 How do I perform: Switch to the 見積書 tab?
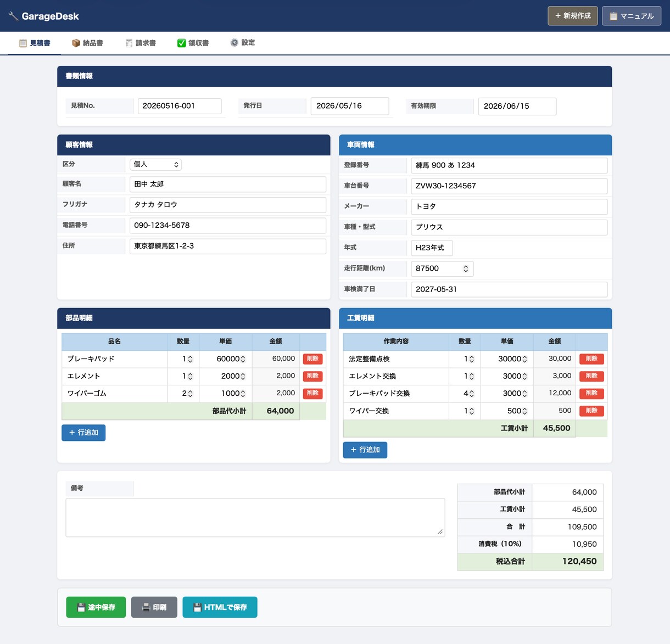[x=35, y=43]
